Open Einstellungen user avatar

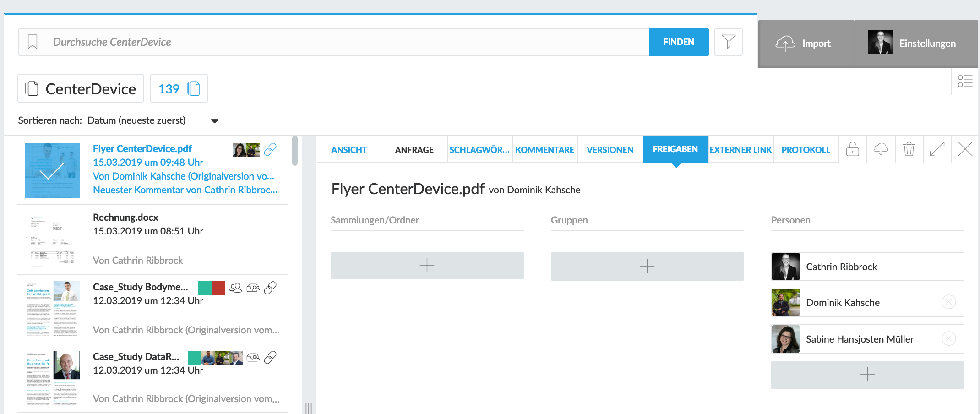[880, 43]
